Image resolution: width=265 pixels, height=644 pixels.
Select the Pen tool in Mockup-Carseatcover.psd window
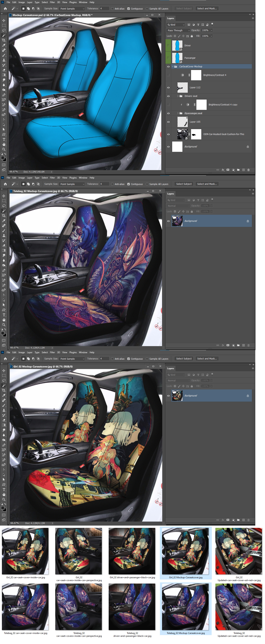coord(4,95)
